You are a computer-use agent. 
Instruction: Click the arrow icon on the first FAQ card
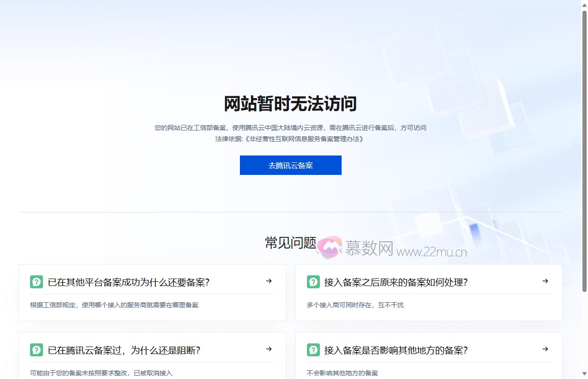point(269,281)
